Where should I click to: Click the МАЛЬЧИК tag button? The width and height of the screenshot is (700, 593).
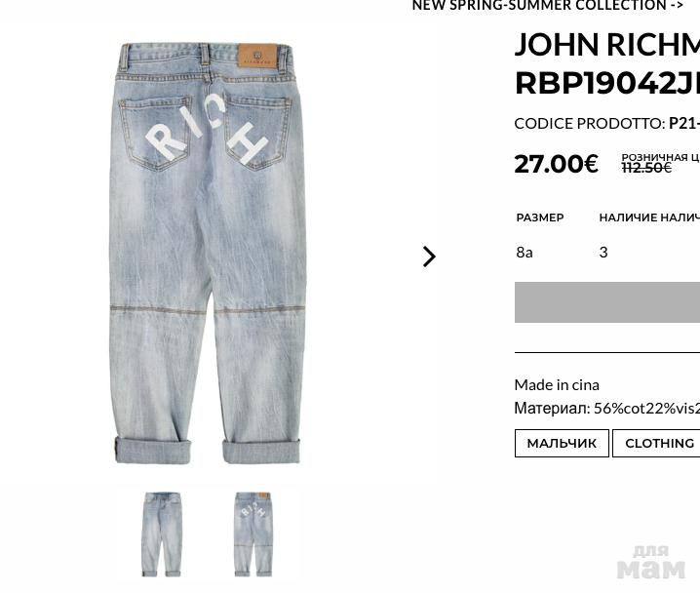[x=562, y=444]
